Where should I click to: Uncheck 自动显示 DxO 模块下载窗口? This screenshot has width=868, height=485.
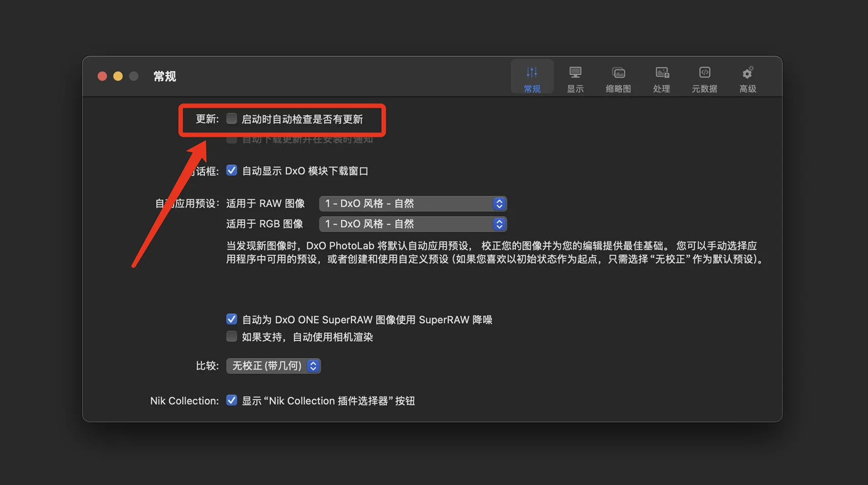(232, 171)
